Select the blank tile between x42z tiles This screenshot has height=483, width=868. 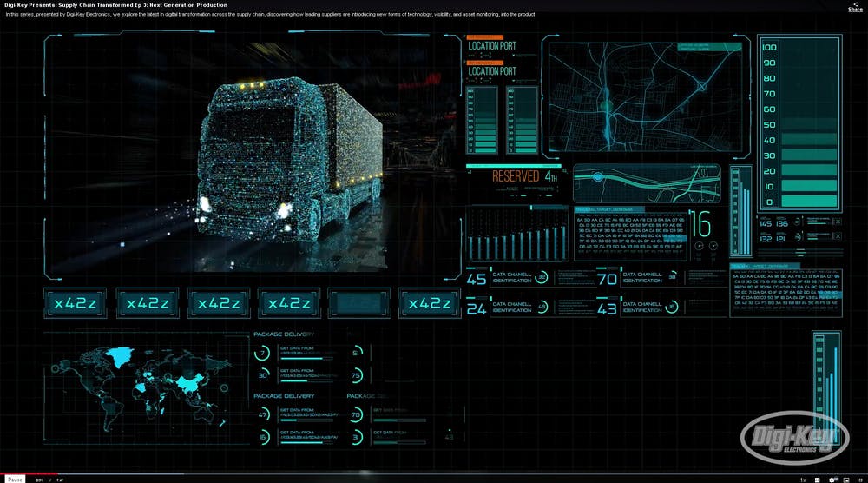pyautogui.click(x=359, y=303)
